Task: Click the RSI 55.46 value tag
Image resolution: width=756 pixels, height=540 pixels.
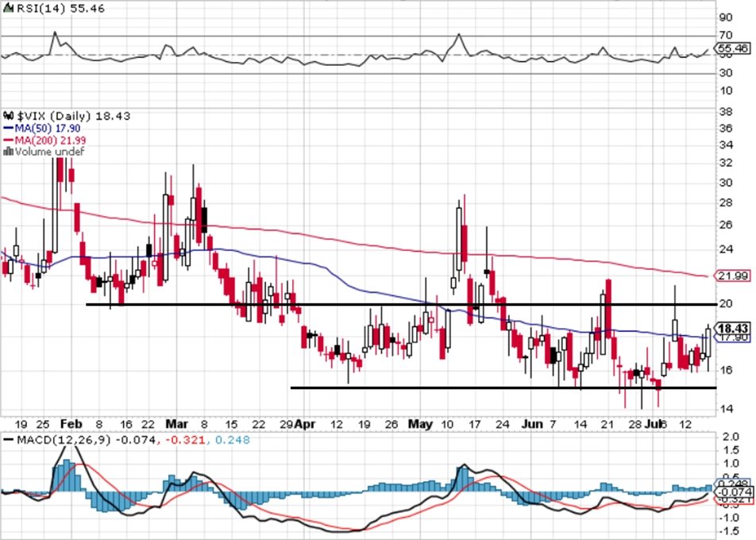Action: click(x=733, y=48)
